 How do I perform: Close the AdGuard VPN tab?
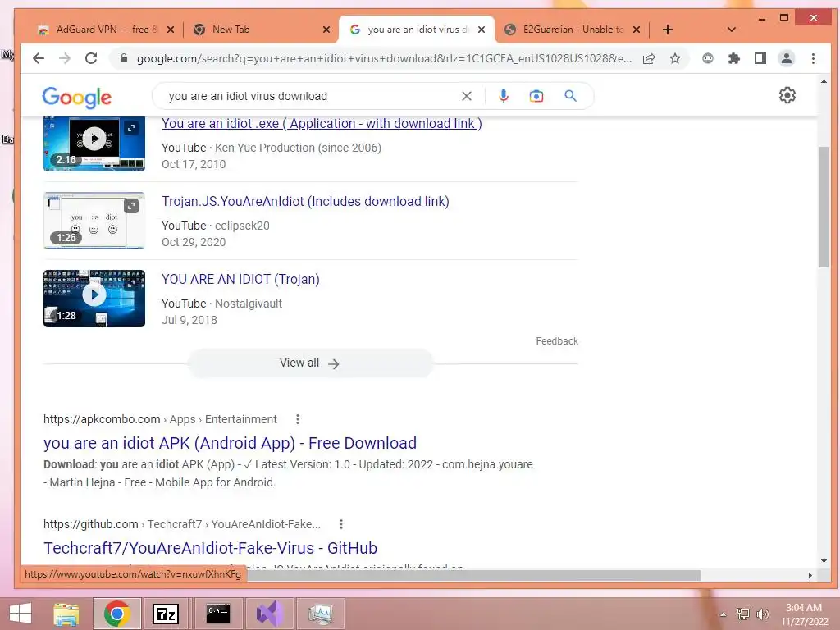click(x=171, y=30)
